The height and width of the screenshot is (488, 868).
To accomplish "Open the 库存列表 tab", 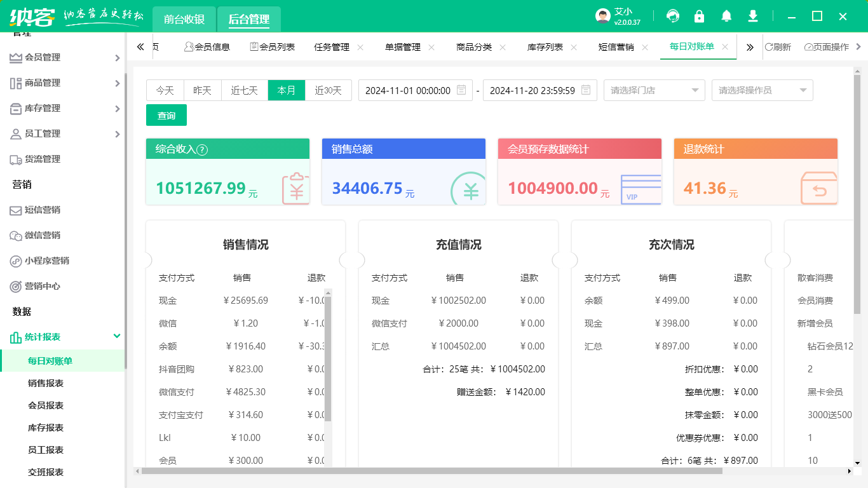I will click(x=545, y=47).
